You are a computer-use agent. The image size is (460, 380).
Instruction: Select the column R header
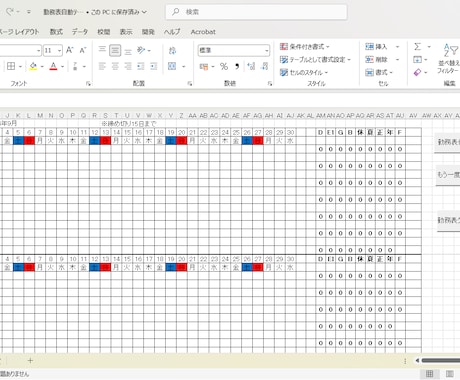(x=95, y=116)
